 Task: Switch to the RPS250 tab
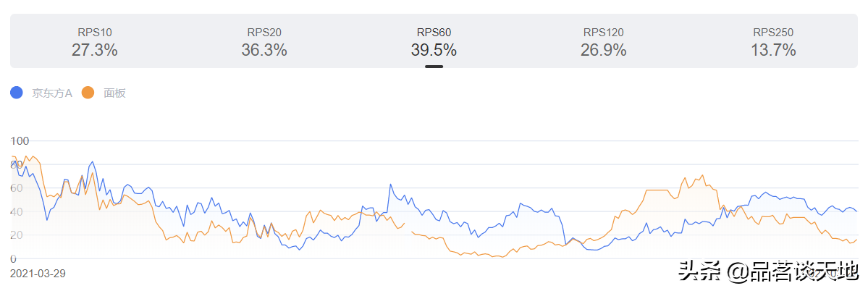click(x=773, y=33)
